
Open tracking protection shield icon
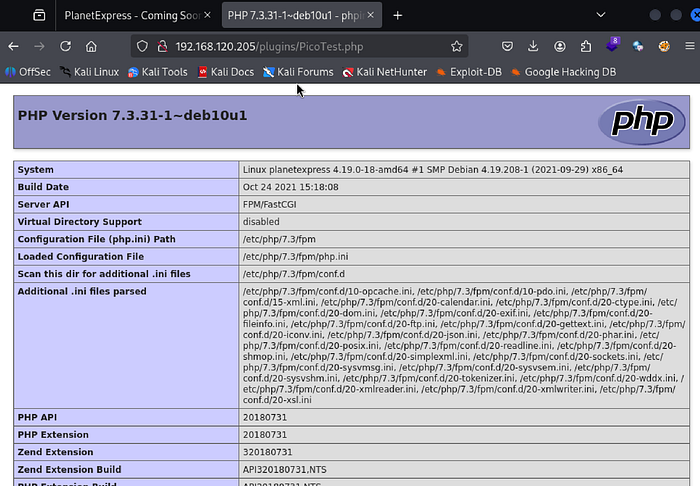click(x=142, y=46)
